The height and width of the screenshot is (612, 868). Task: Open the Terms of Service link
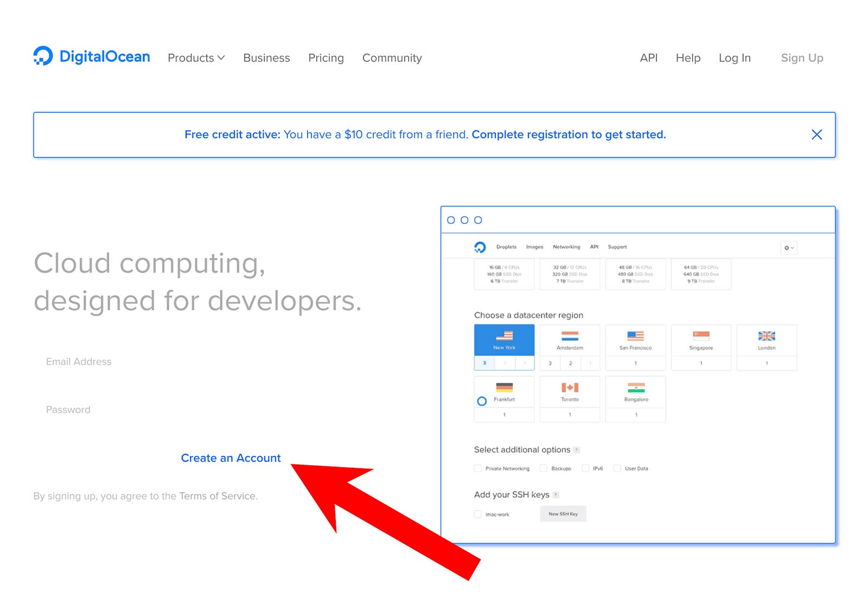click(x=218, y=496)
